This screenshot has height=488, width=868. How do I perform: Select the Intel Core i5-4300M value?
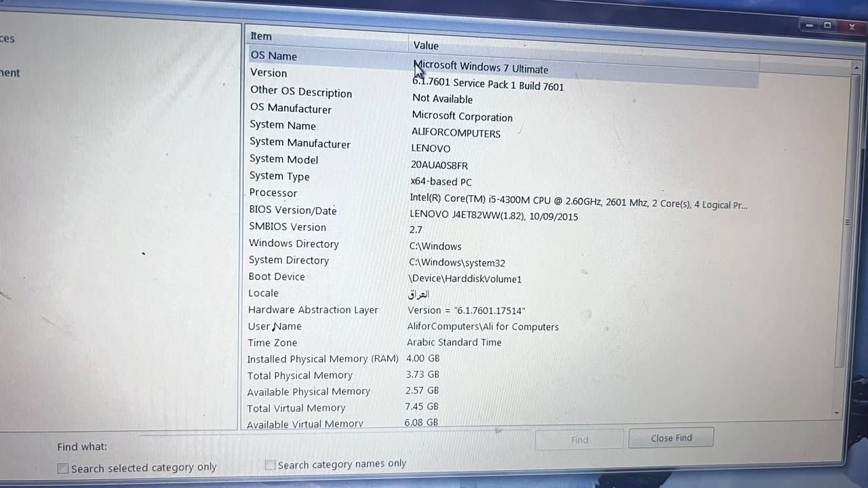click(578, 201)
